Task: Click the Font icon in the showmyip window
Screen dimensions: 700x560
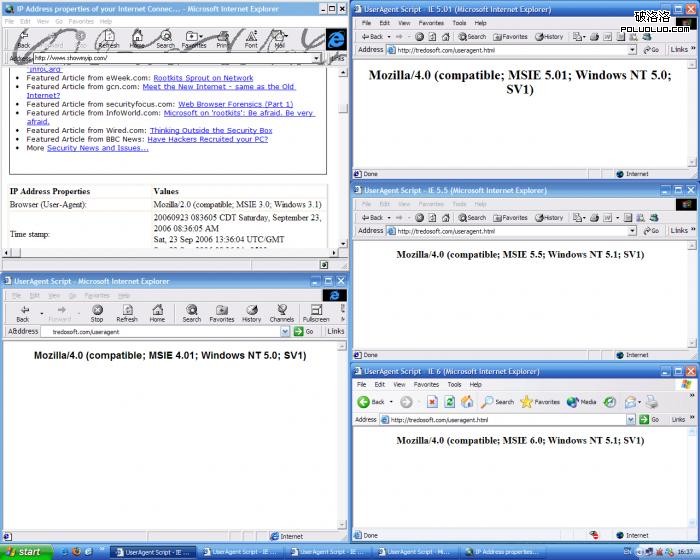Action: pyautogui.click(x=251, y=40)
